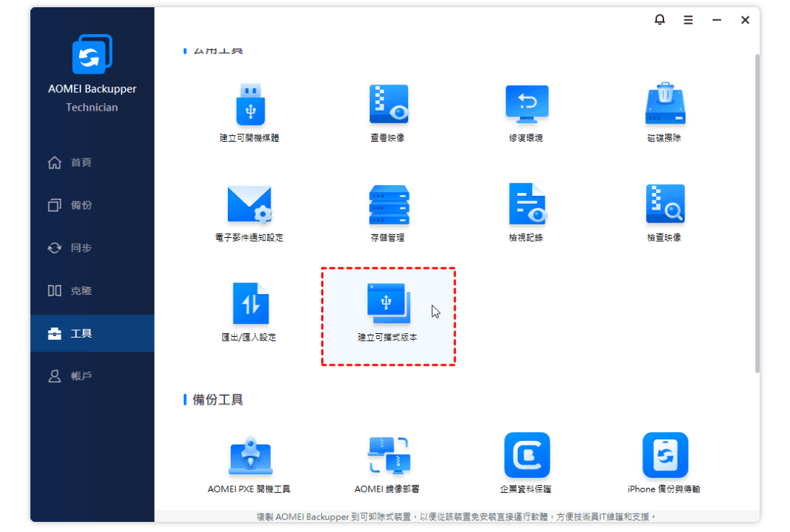
Task: Close the AOMEI Backupper window
Action: click(x=745, y=20)
